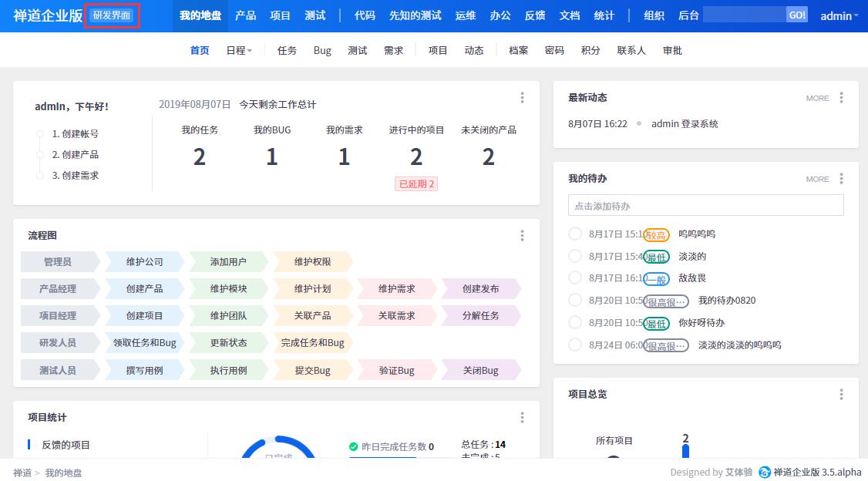Mark the 呜呜呜呜 todo as done
Image resolution: width=868 pixels, height=481 pixels.
pyautogui.click(x=574, y=234)
